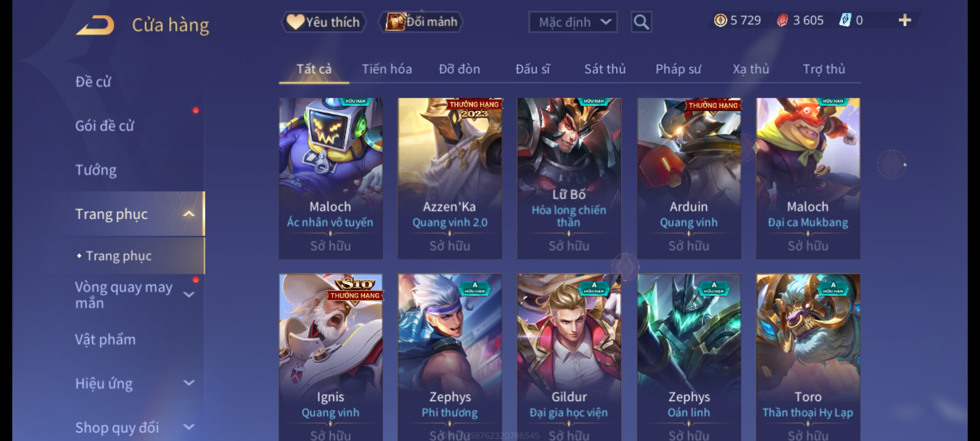980x441 pixels.
Task: Open the Tướng sidebar entry
Action: click(96, 170)
